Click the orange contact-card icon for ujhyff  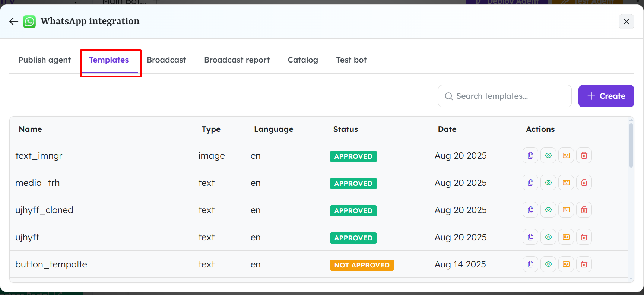566,237
